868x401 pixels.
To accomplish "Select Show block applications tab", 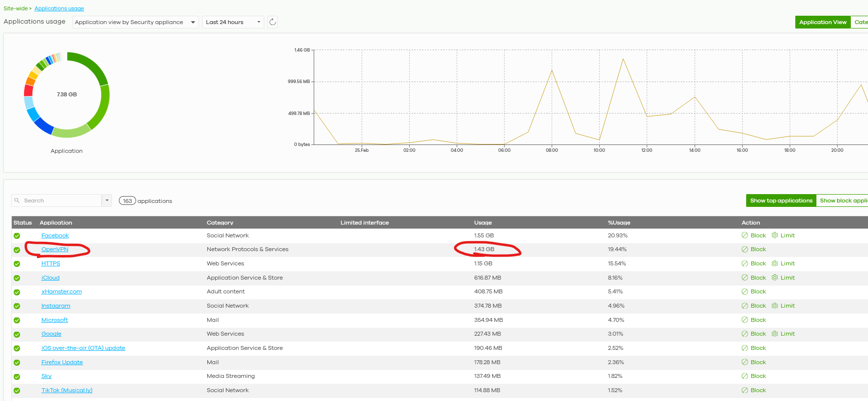I will click(x=842, y=200).
